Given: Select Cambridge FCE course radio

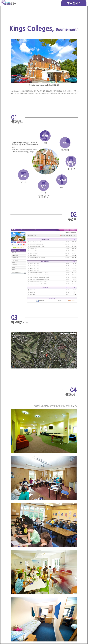Looking at the screenshot, I should (29, 251).
